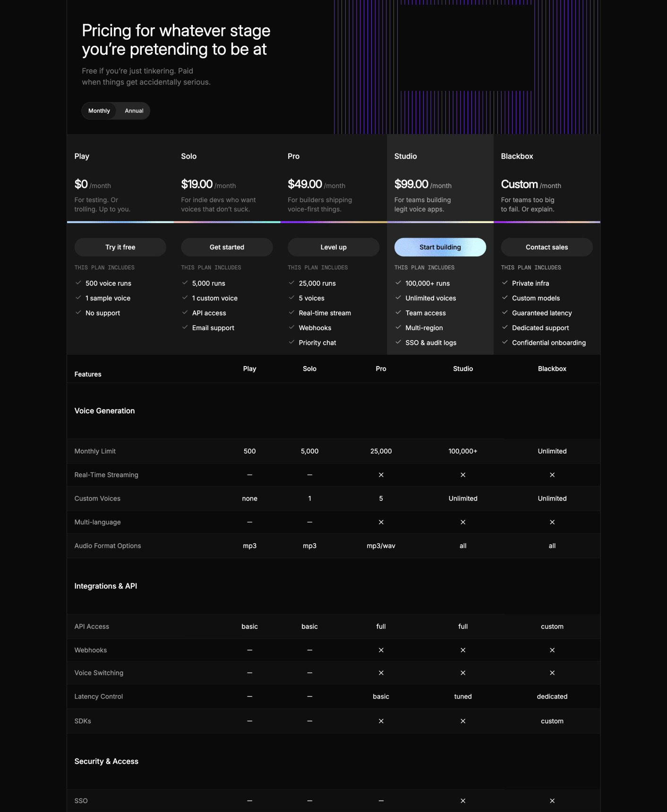Click checkmark next to Private infra

point(505,283)
